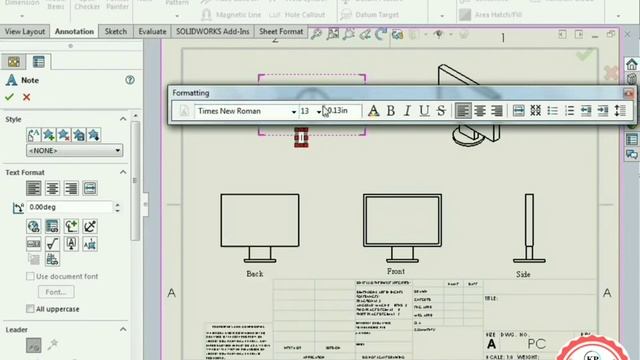Open the font size 13 dropdown
Image resolution: width=640 pixels, height=360 pixels.
click(318, 111)
